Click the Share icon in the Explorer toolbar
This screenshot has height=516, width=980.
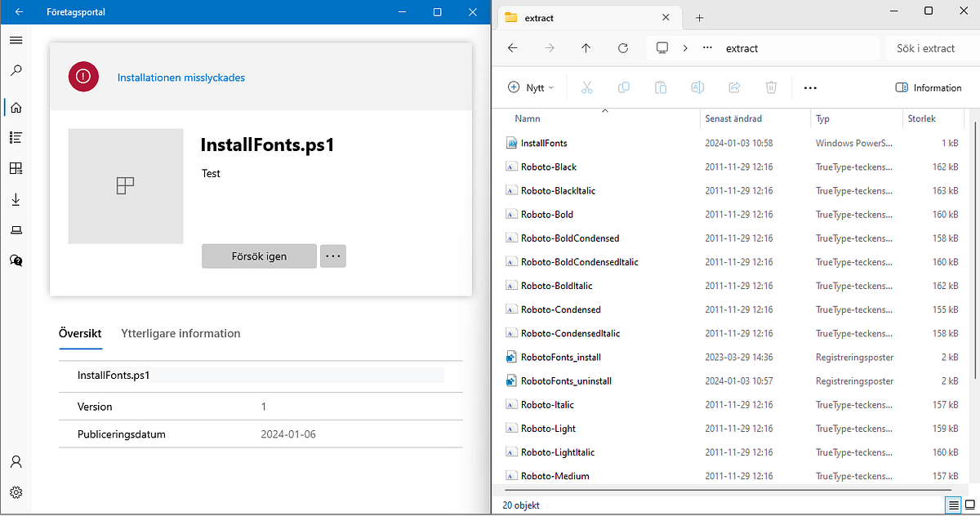[733, 87]
